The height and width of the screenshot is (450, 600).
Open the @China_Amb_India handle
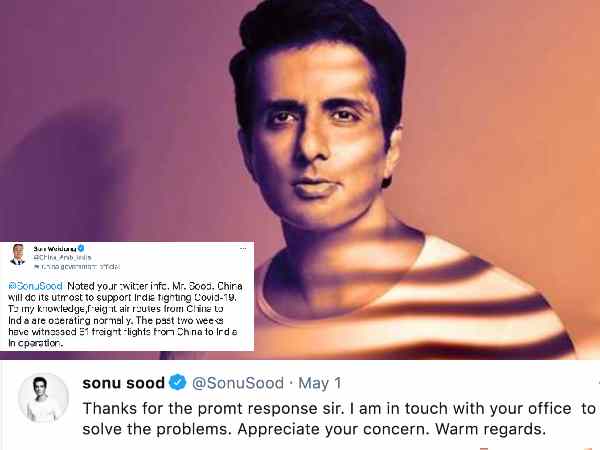click(62, 258)
